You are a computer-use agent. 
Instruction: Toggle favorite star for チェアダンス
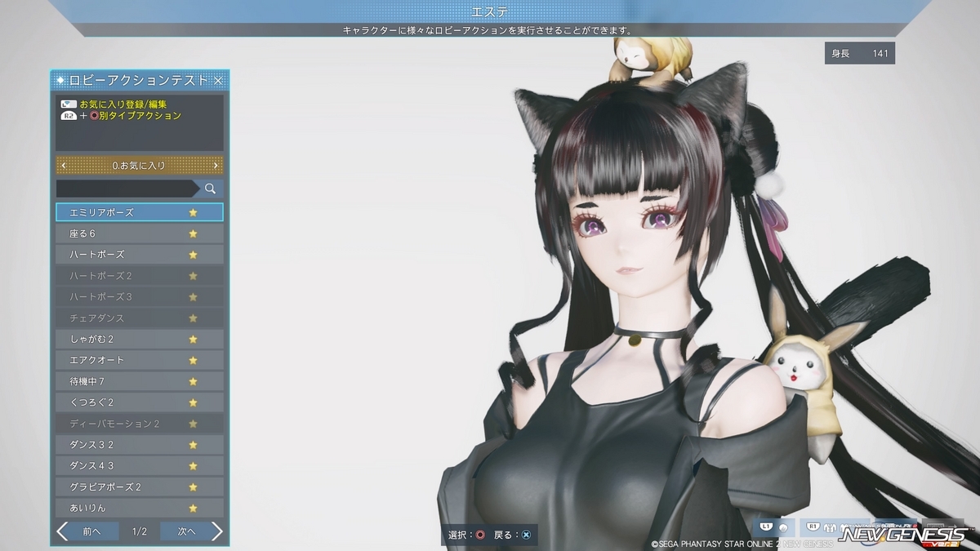coord(193,318)
